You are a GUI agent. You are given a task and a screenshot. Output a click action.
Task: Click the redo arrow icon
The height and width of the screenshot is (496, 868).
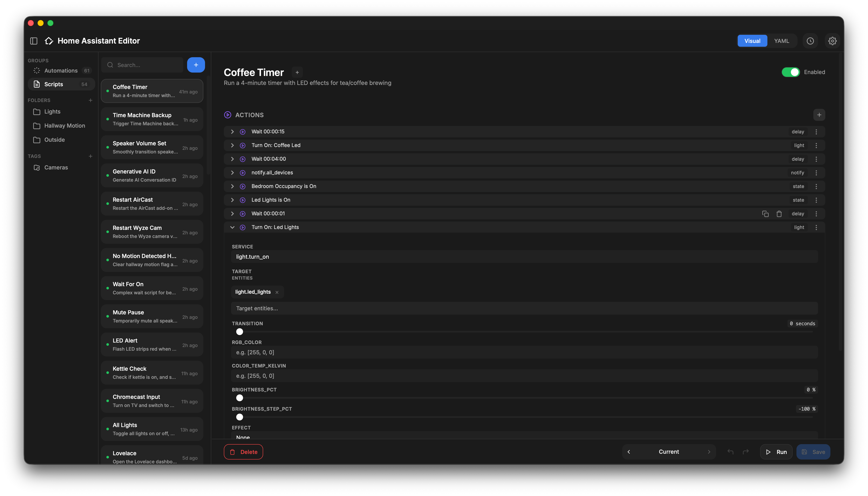coord(745,452)
